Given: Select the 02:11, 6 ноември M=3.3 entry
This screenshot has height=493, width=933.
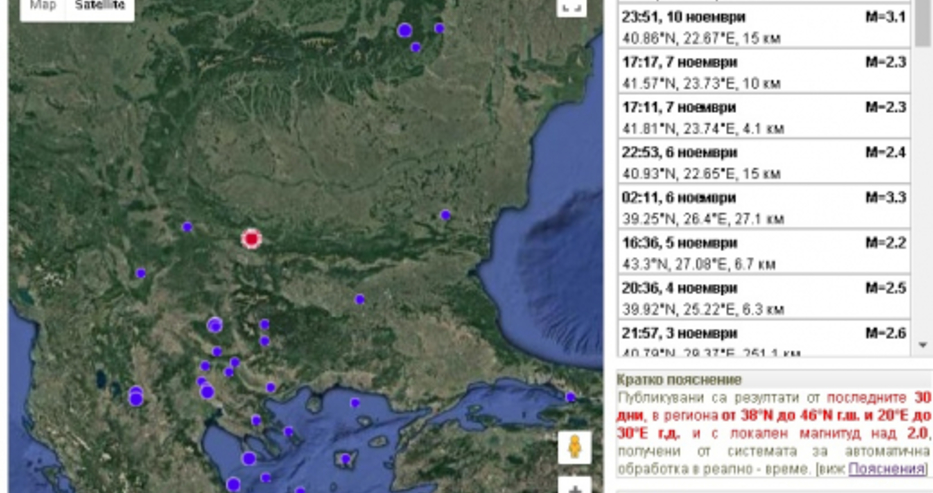Looking at the screenshot, I should click(765, 207).
